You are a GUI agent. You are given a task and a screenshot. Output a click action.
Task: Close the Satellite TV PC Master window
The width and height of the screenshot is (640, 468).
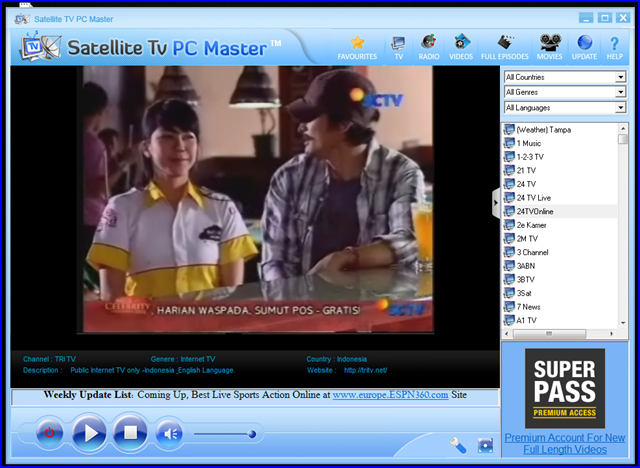tap(623, 18)
